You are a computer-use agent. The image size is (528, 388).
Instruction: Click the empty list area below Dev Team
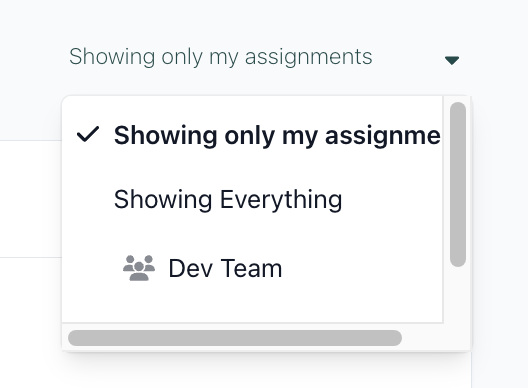pos(253,312)
